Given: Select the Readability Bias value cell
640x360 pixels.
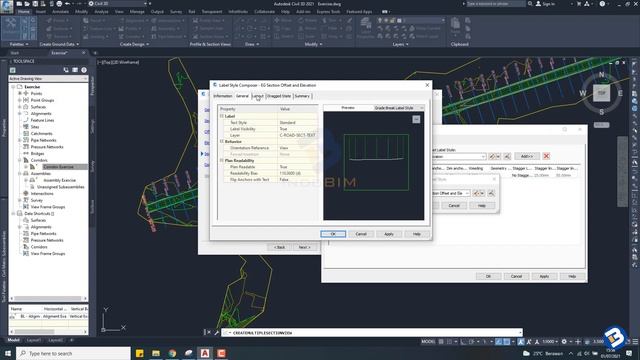Looking at the screenshot, I should [298, 173].
